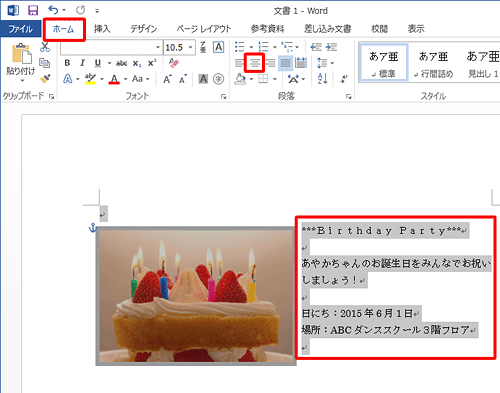This screenshot has width=500, height=393.
Task: Click the Distributed alignment icon
Action: point(301,63)
